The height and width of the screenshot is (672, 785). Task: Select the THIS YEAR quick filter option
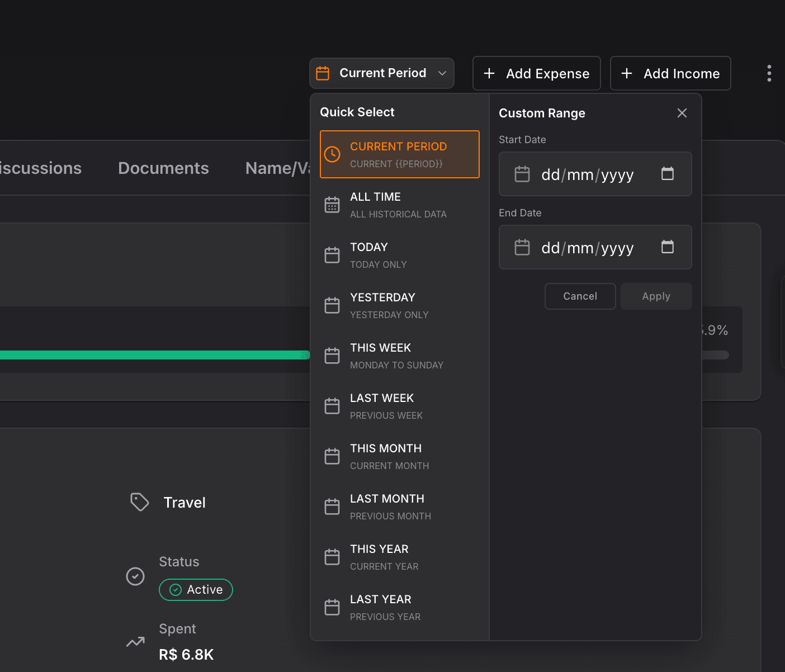(x=399, y=556)
